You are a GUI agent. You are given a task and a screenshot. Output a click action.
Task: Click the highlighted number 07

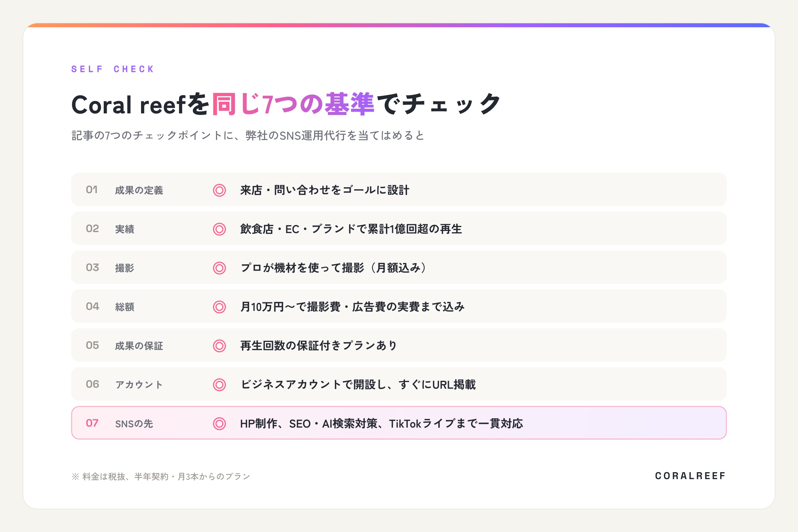pos(92,423)
